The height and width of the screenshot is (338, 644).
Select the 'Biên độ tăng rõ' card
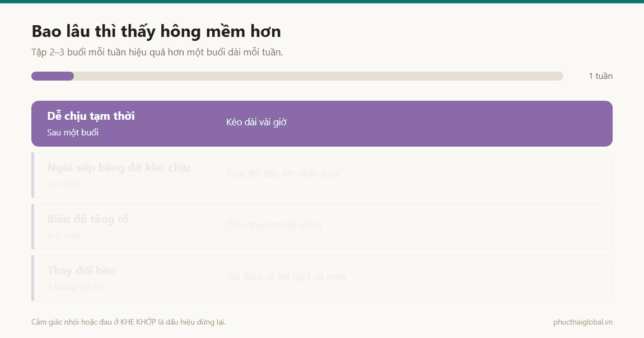322,227
